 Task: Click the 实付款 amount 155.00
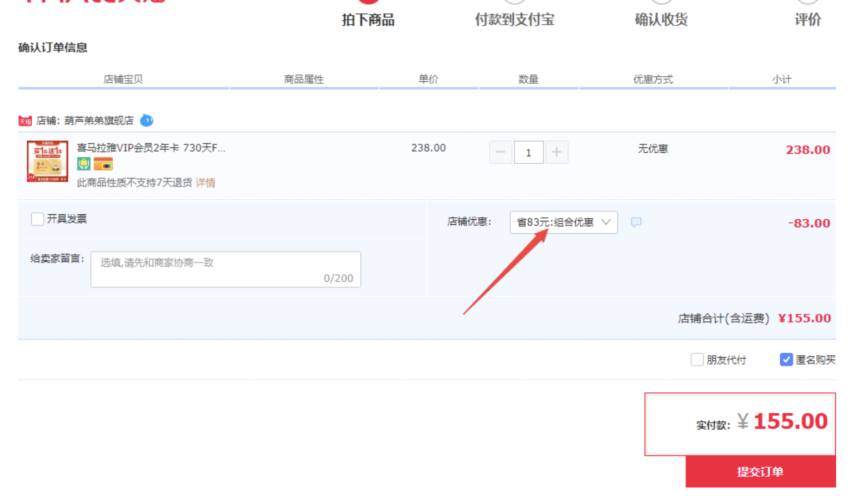click(791, 422)
